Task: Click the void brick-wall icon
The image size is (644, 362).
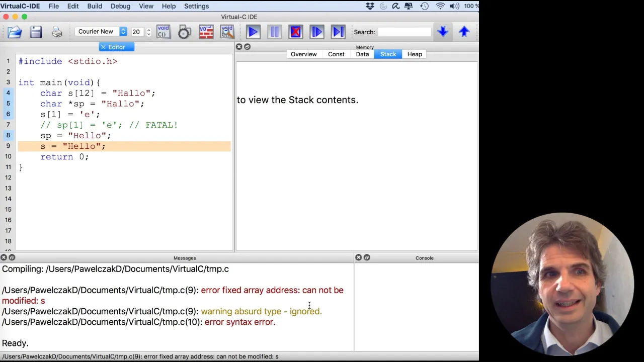Action: 206,32
